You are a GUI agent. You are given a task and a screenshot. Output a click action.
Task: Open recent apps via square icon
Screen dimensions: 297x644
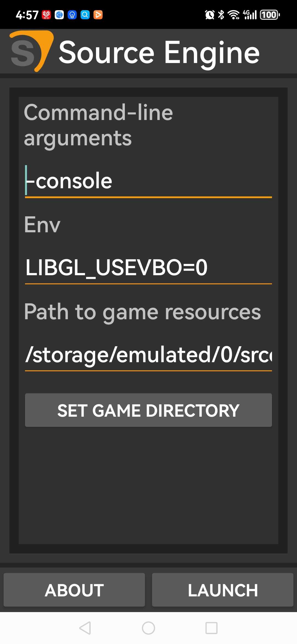click(211, 628)
